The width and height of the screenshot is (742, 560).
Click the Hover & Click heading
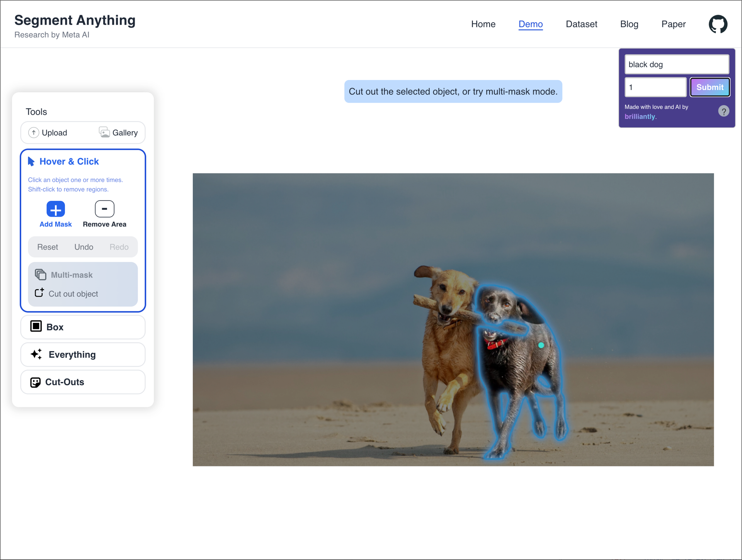point(69,161)
